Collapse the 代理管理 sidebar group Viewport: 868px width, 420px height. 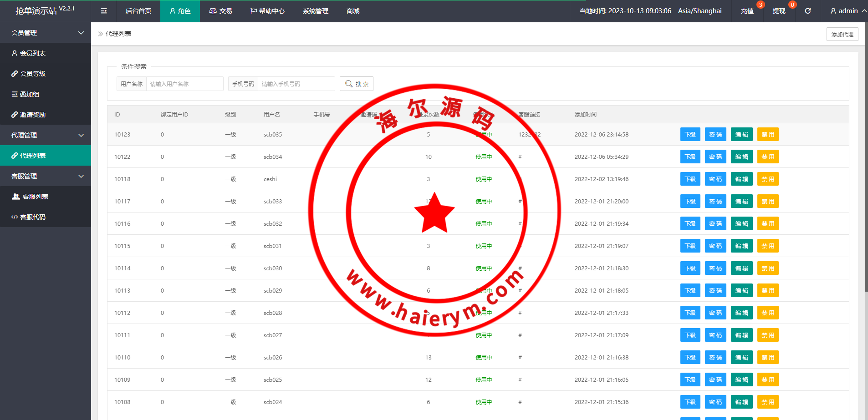pyautogui.click(x=46, y=135)
